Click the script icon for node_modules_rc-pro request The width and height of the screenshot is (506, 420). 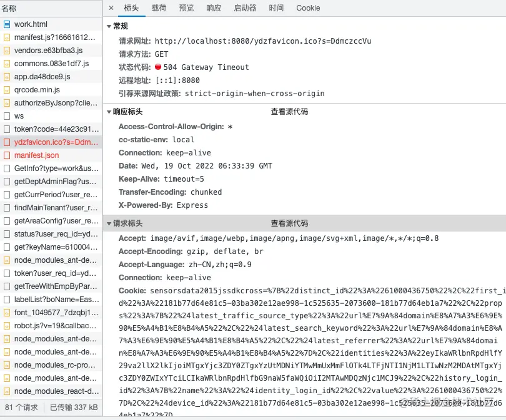pyautogui.click(x=7, y=365)
